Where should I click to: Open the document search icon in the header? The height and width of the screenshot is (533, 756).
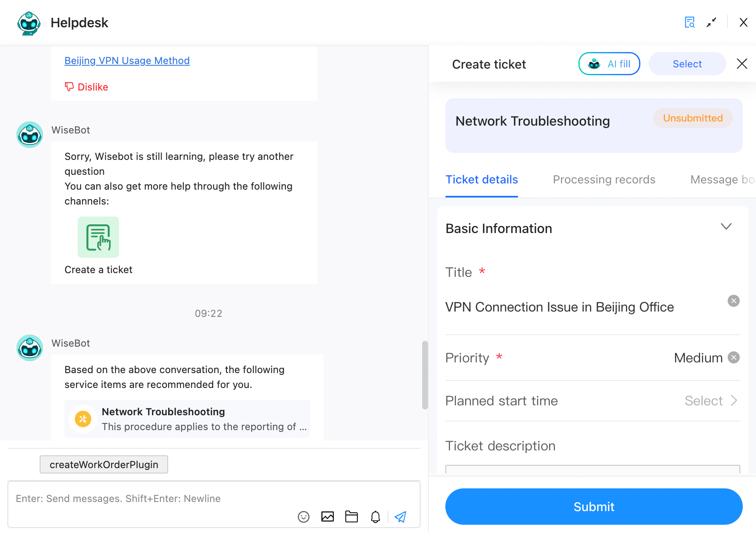pyautogui.click(x=689, y=23)
